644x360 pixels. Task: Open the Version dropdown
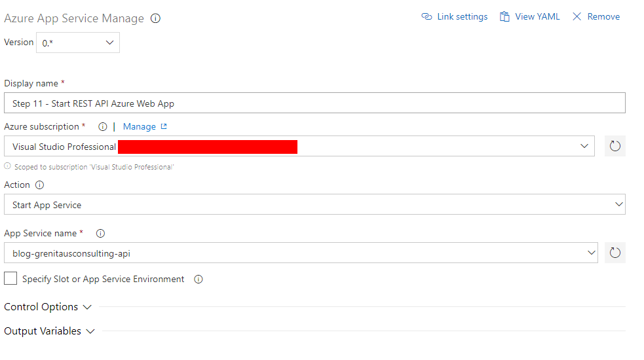pyautogui.click(x=78, y=43)
